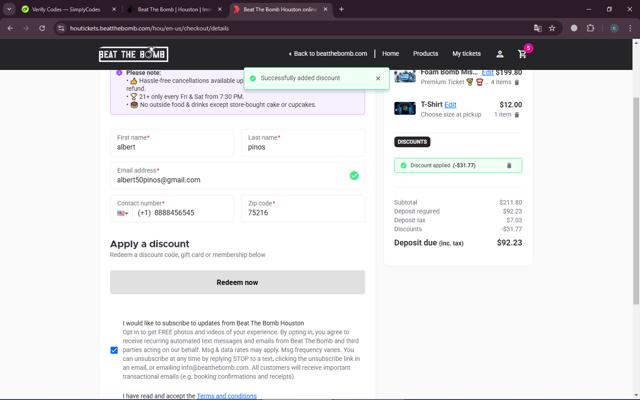Click the Deposit tax $7.03 value

pos(514,220)
